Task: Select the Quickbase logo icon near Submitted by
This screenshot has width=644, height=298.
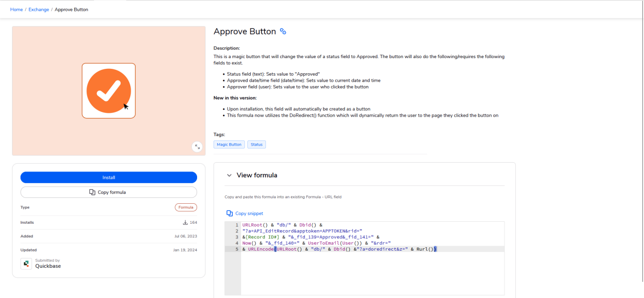Action: tap(25, 263)
